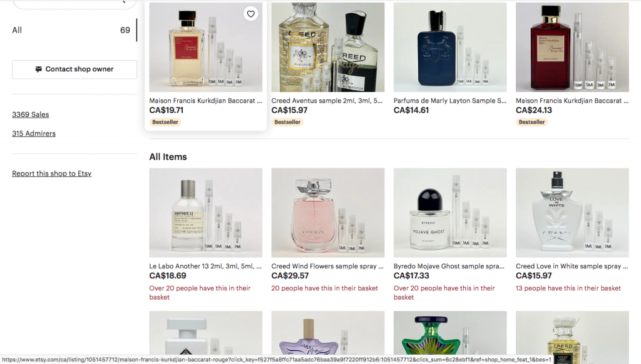Click Parfums de Marly Layton Sample title

click(449, 101)
